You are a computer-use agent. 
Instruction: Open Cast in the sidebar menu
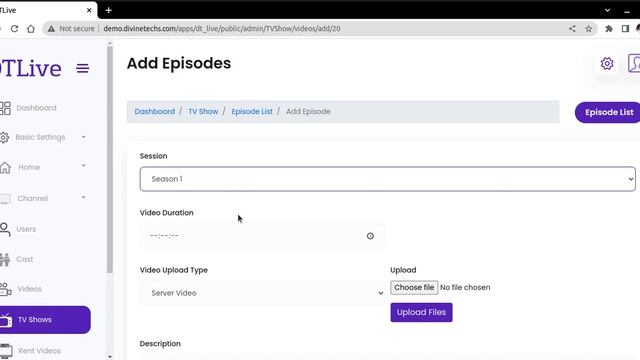coord(25,260)
